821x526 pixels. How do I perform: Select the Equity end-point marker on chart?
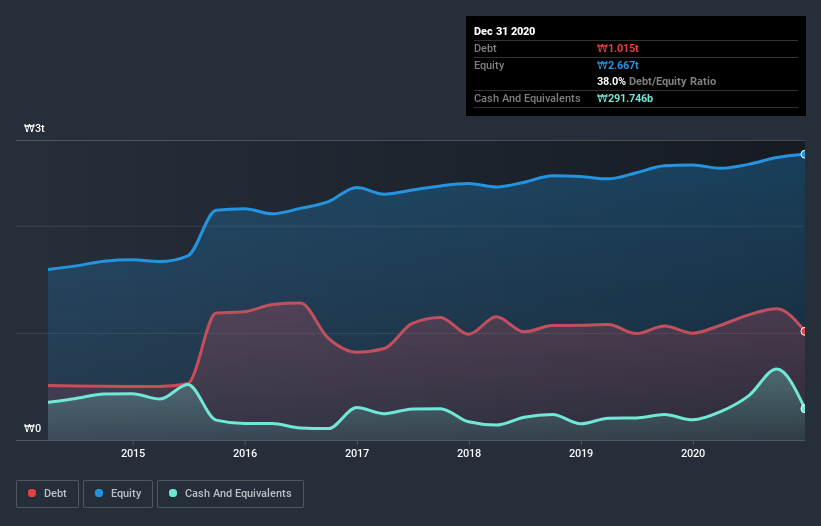point(804,154)
